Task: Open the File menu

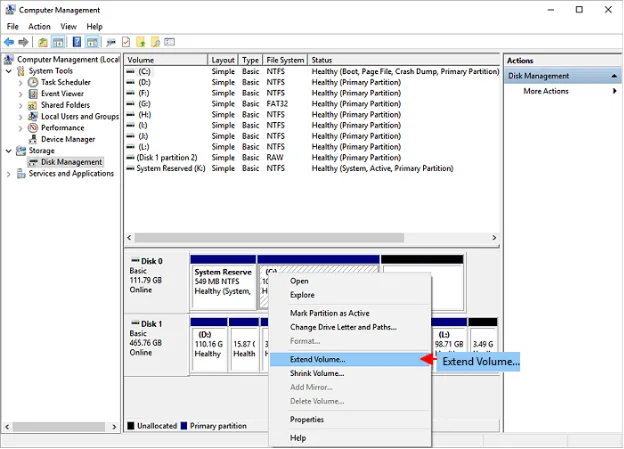Action: point(12,27)
